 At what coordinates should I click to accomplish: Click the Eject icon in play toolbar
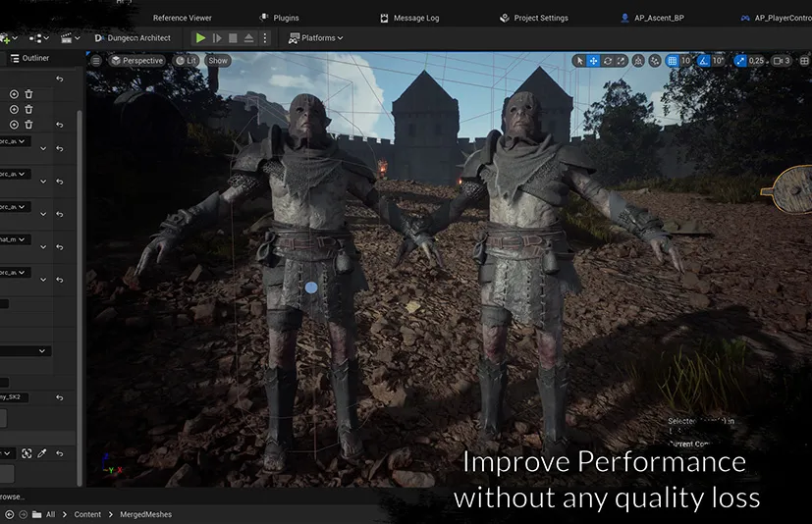248,38
